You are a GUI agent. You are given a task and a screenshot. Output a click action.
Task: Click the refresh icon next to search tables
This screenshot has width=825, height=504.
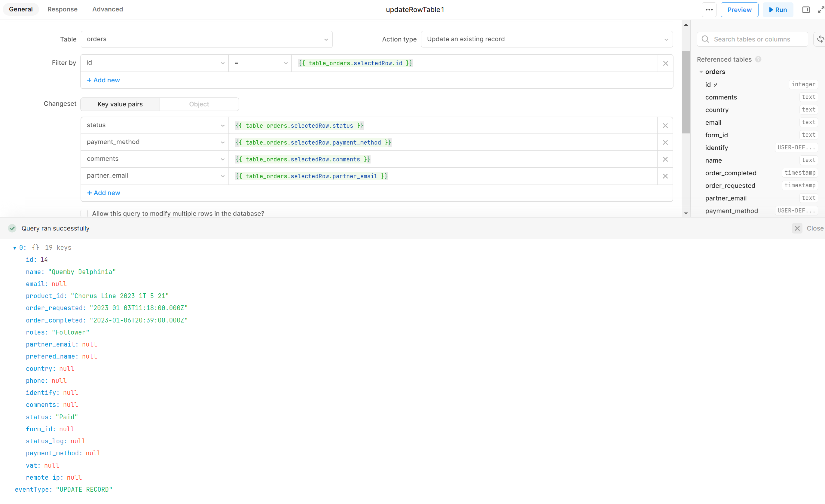[821, 39]
